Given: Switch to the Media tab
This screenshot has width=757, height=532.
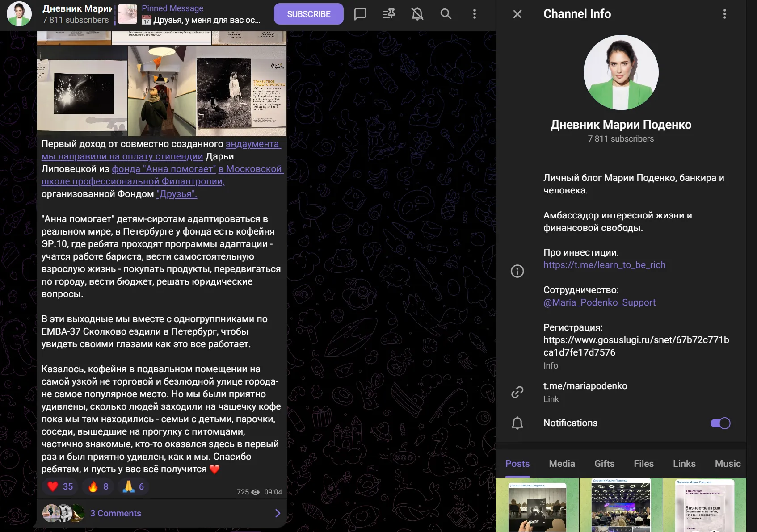Looking at the screenshot, I should coord(562,464).
